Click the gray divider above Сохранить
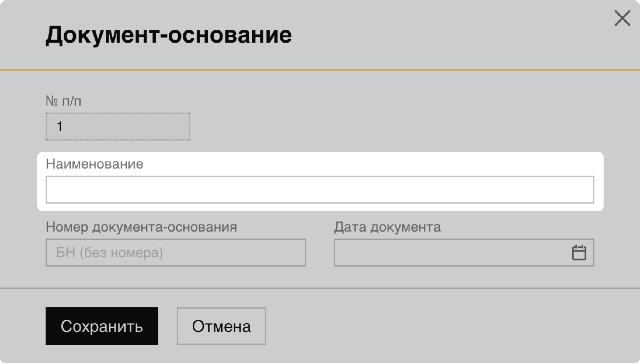The image size is (640, 364). pos(320,288)
